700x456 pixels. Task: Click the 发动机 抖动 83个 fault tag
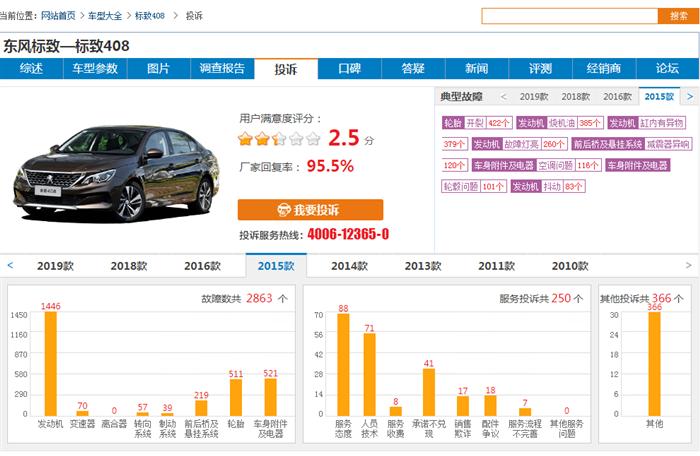[x=548, y=186]
